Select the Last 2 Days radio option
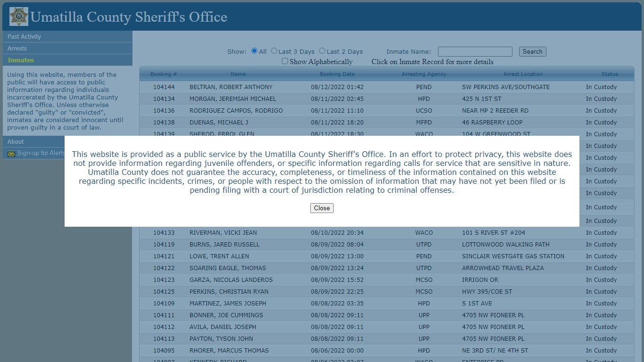The height and width of the screenshot is (362, 644). coord(322,51)
